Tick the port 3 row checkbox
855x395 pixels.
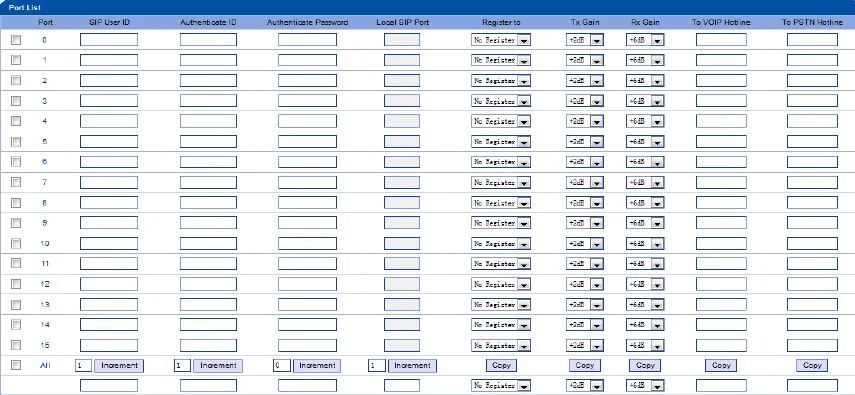[16, 101]
